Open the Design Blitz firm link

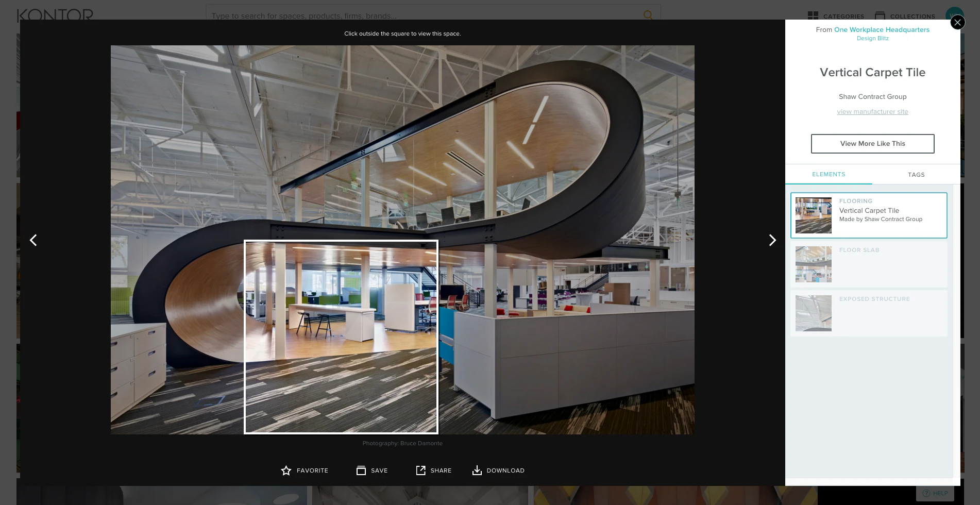(872, 39)
